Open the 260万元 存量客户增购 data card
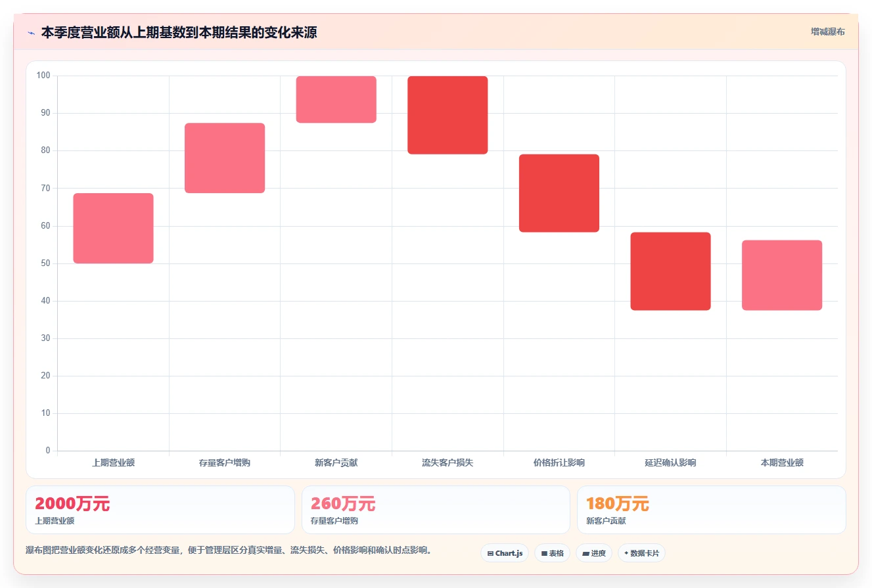The width and height of the screenshot is (872, 588). 436,510
